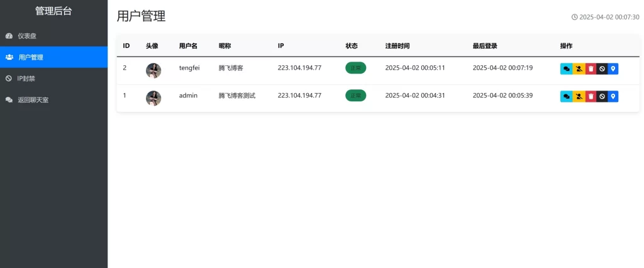This screenshot has width=644, height=268.
Task: Click the 状态 column header
Action: [x=352, y=46]
